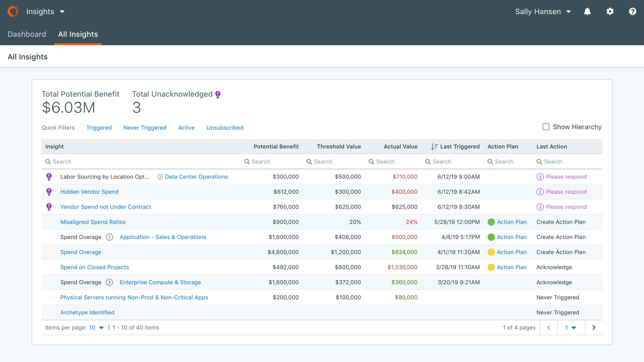The width and height of the screenshot is (644, 362).
Task: Open the notifications bell icon
Action: click(x=587, y=12)
